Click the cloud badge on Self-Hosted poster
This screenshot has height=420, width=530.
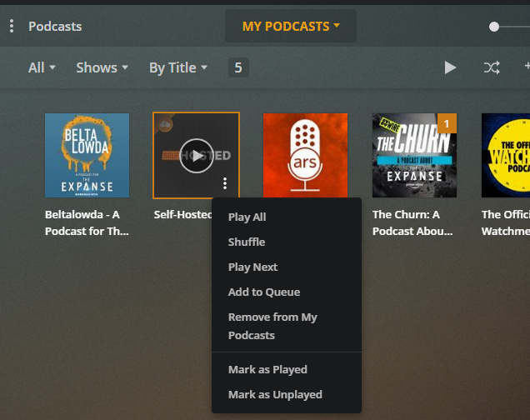165,125
